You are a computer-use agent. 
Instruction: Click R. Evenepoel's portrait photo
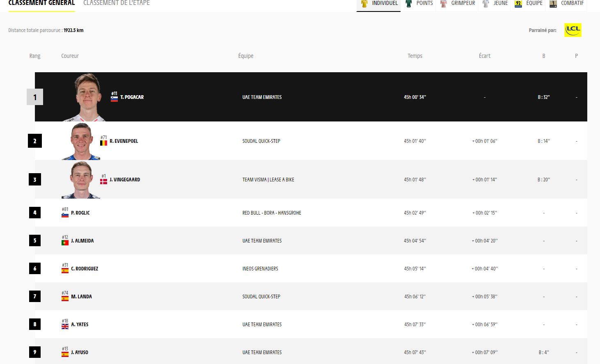click(x=81, y=141)
